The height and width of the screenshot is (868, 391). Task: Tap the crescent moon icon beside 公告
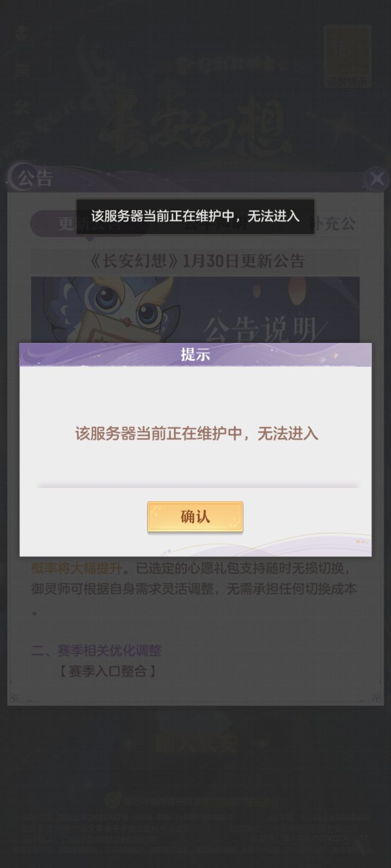pos(15,175)
